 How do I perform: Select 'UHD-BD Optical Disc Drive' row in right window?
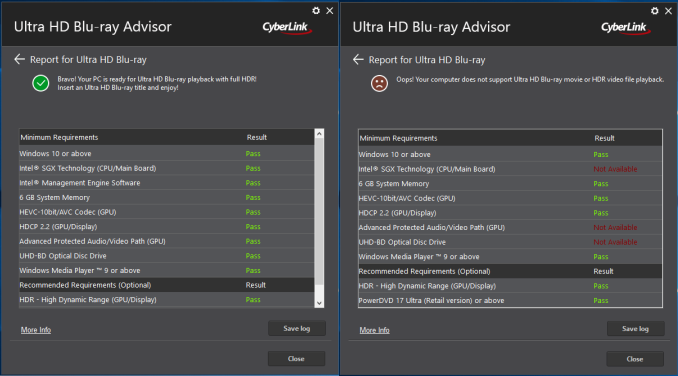(510, 242)
